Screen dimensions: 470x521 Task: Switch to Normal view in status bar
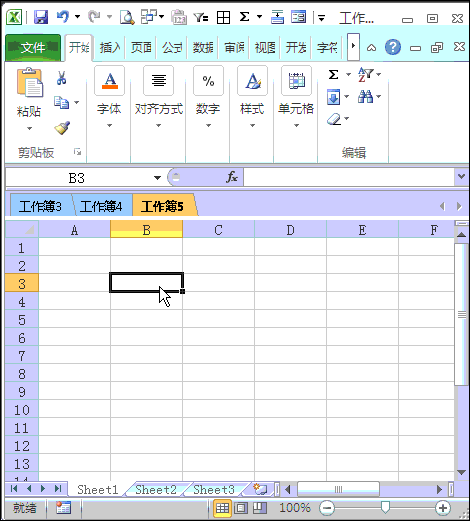tap(222, 508)
